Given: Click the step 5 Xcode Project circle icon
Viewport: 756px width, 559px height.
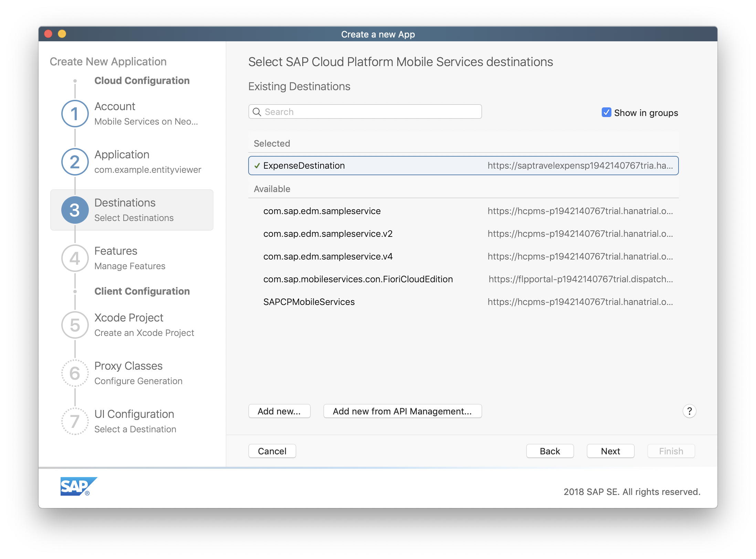Looking at the screenshot, I should [75, 325].
